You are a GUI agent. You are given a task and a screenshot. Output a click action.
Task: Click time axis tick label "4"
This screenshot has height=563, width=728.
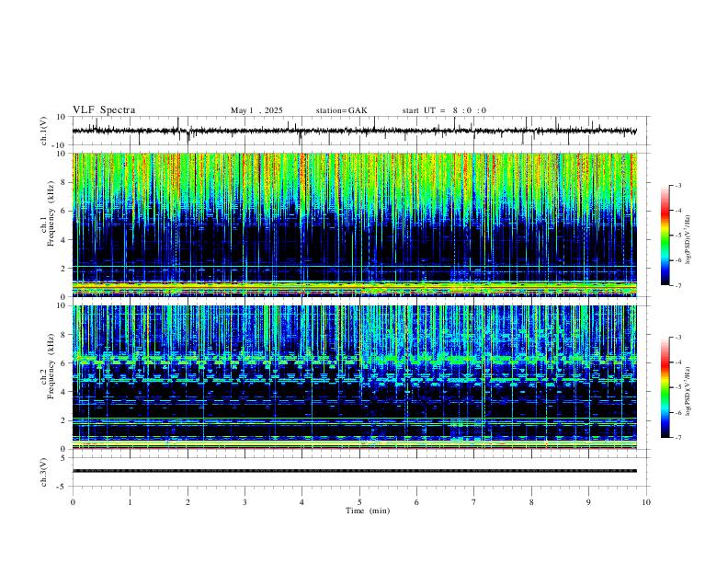tap(302, 502)
